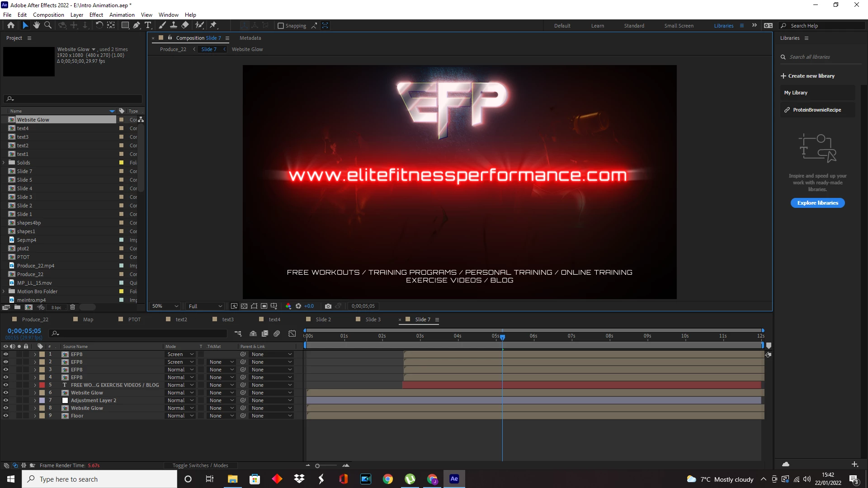Select the Eraser tool

pyautogui.click(x=185, y=25)
